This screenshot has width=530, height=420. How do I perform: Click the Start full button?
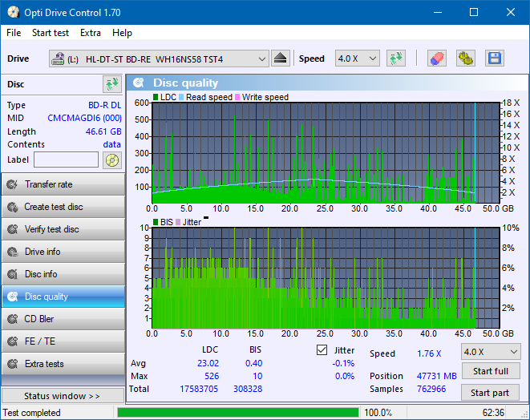490,371
